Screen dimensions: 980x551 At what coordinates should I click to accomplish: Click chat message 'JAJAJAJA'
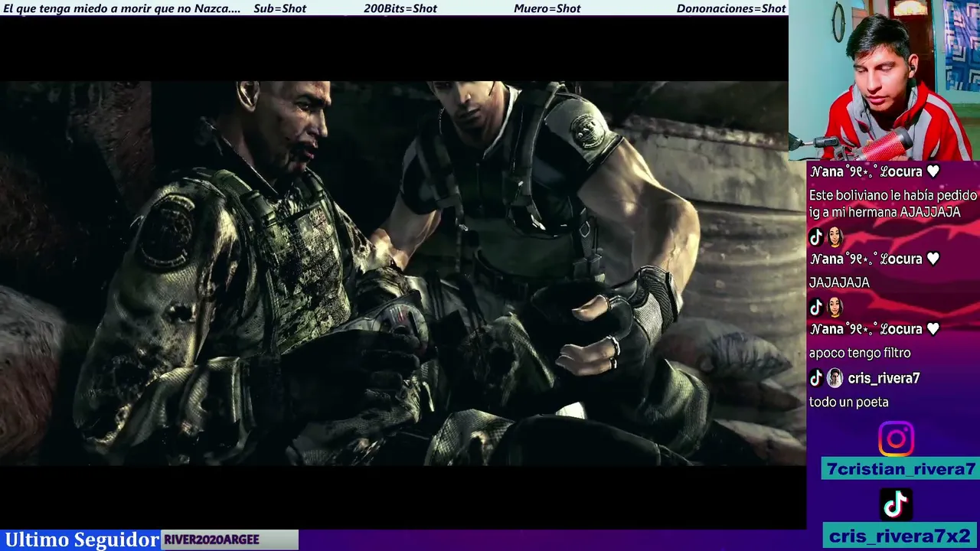tap(839, 282)
